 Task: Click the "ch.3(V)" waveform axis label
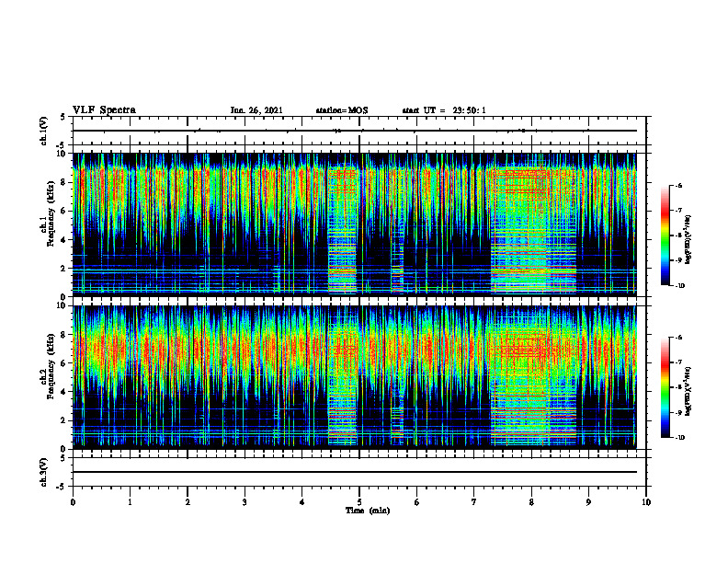(44, 472)
